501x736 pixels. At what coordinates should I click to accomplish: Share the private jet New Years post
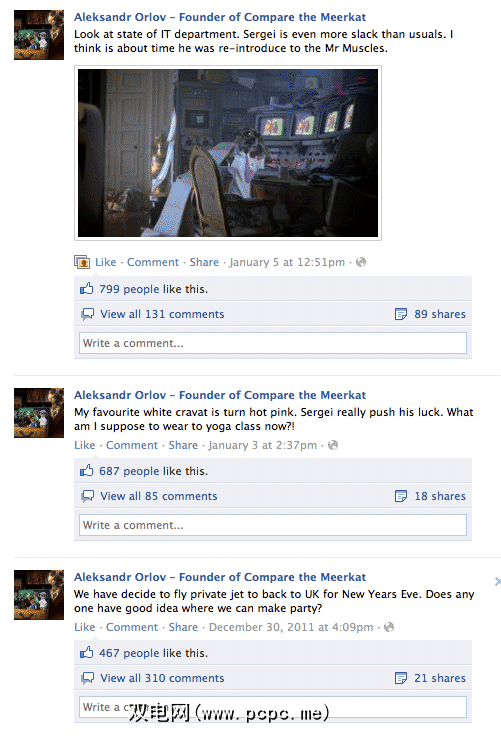[x=183, y=627]
